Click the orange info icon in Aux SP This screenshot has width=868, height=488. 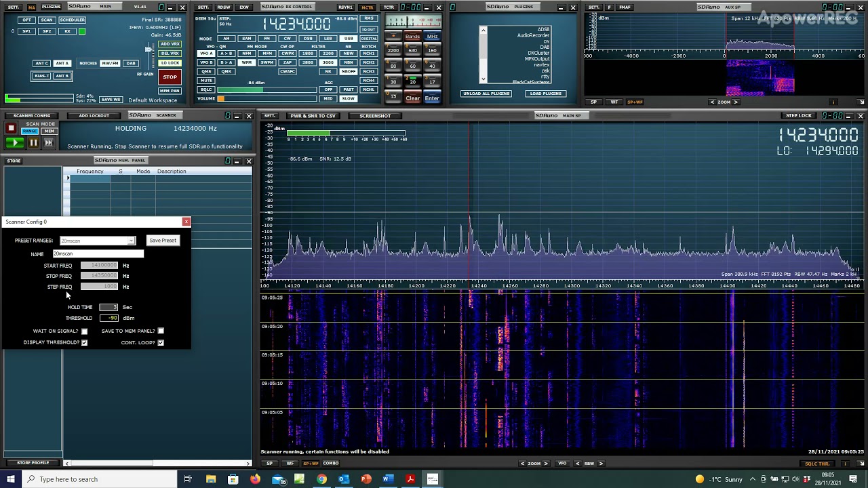833,102
